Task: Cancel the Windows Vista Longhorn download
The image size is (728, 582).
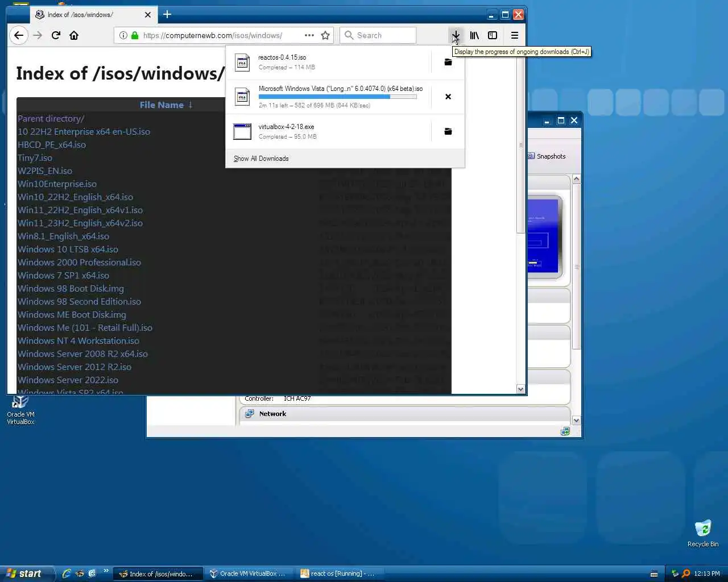Action: [x=448, y=97]
